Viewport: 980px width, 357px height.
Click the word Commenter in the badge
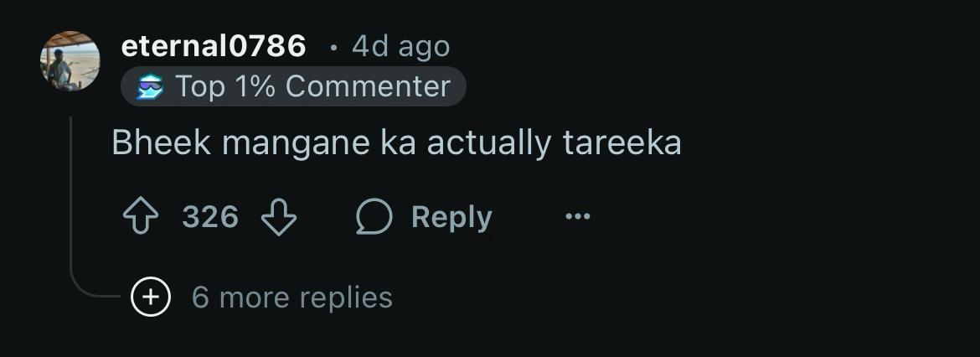368,86
